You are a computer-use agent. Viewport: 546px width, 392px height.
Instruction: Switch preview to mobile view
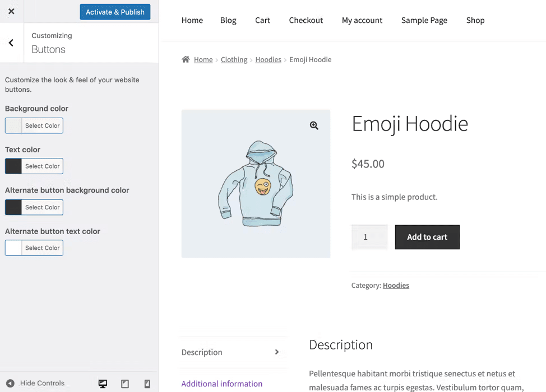tap(147, 383)
